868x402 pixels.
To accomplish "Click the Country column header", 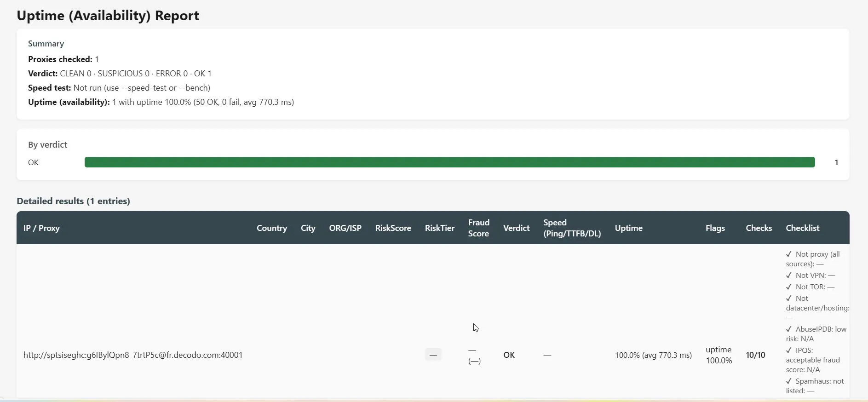I will click(x=272, y=228).
